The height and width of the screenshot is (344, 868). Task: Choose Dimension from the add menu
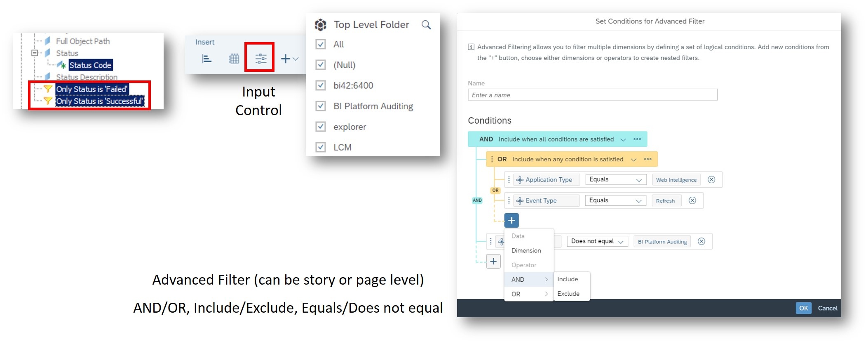526,250
